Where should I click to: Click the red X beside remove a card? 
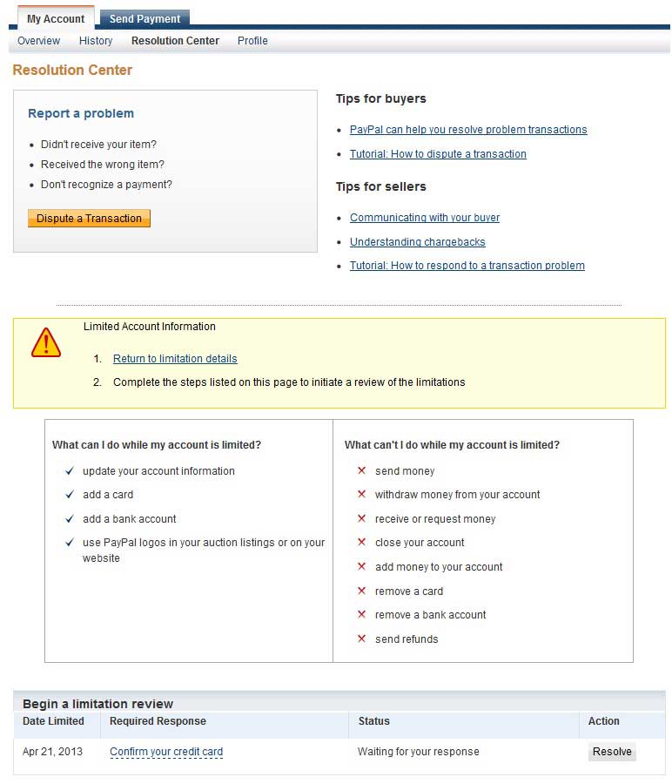(x=361, y=591)
